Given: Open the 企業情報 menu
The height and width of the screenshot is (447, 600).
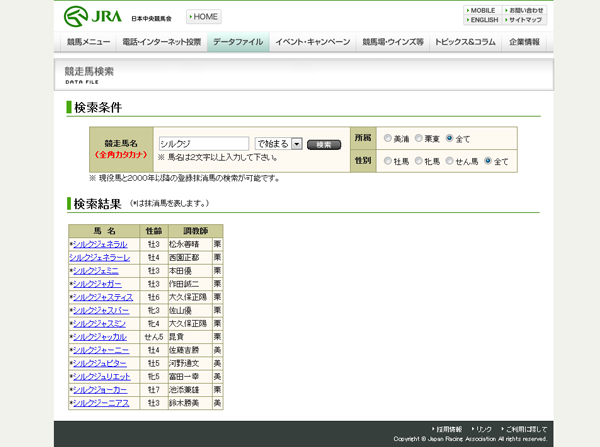Looking at the screenshot, I should [x=524, y=42].
